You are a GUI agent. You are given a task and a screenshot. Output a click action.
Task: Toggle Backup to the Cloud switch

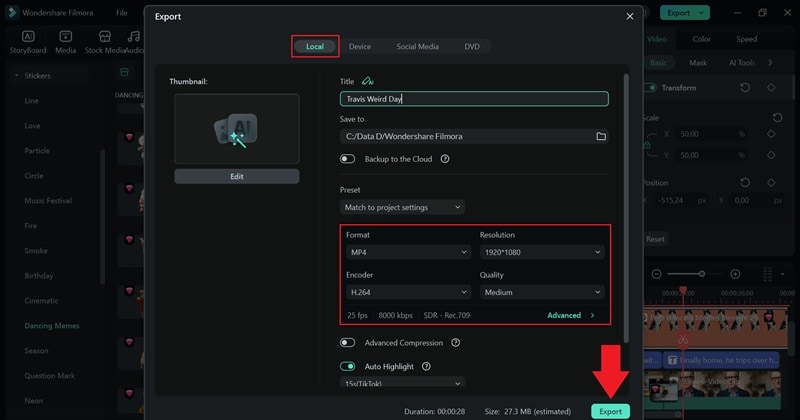(347, 159)
